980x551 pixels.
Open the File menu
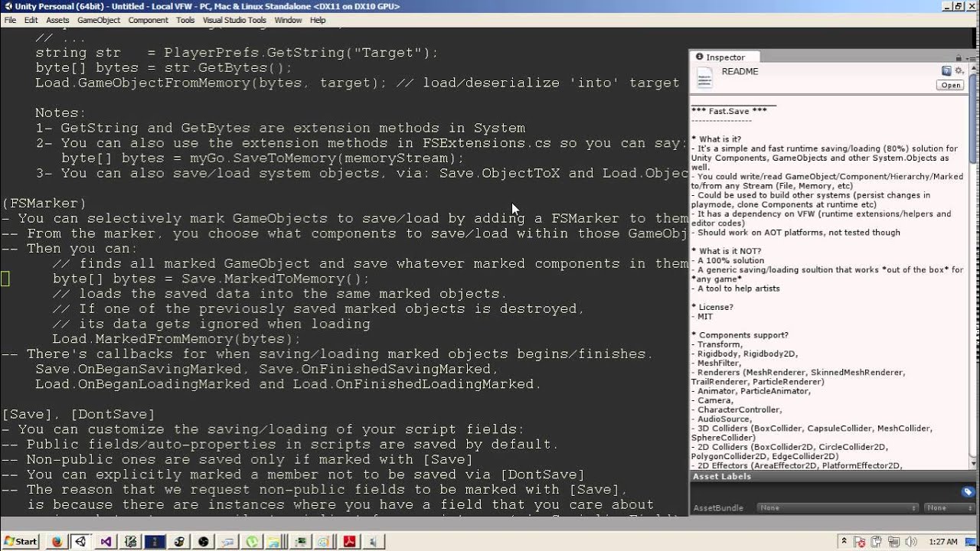[x=10, y=20]
